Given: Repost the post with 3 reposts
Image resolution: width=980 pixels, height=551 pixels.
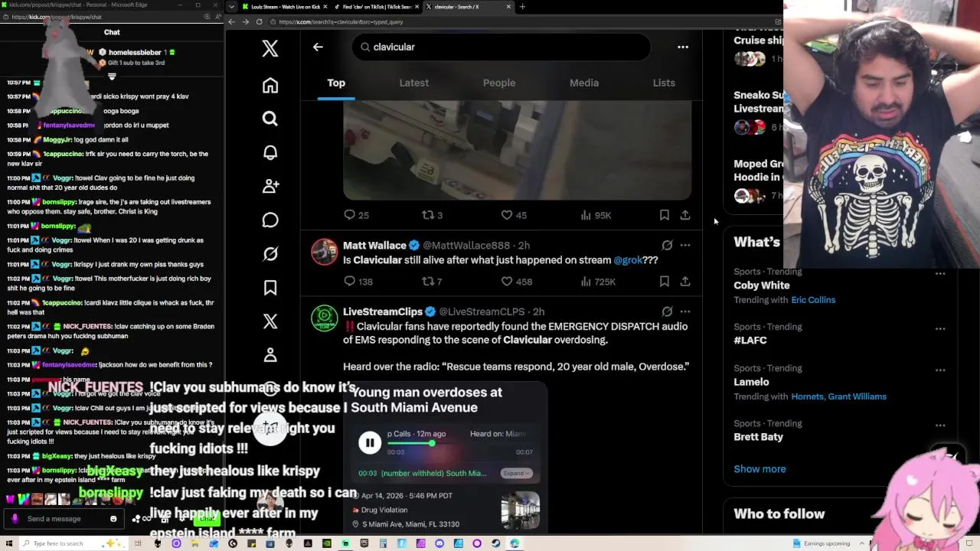Looking at the screenshot, I should tap(432, 215).
